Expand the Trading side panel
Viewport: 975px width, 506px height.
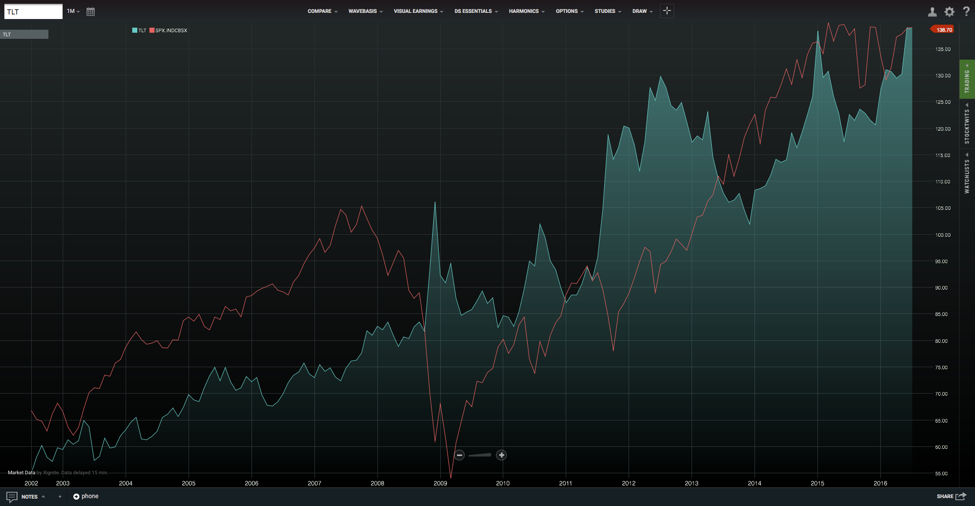click(x=967, y=80)
